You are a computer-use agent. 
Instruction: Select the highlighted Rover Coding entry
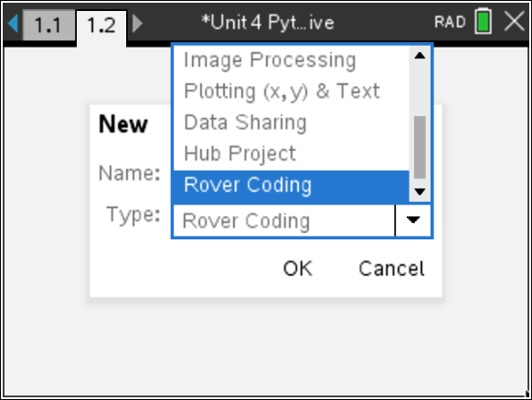pyautogui.click(x=291, y=186)
